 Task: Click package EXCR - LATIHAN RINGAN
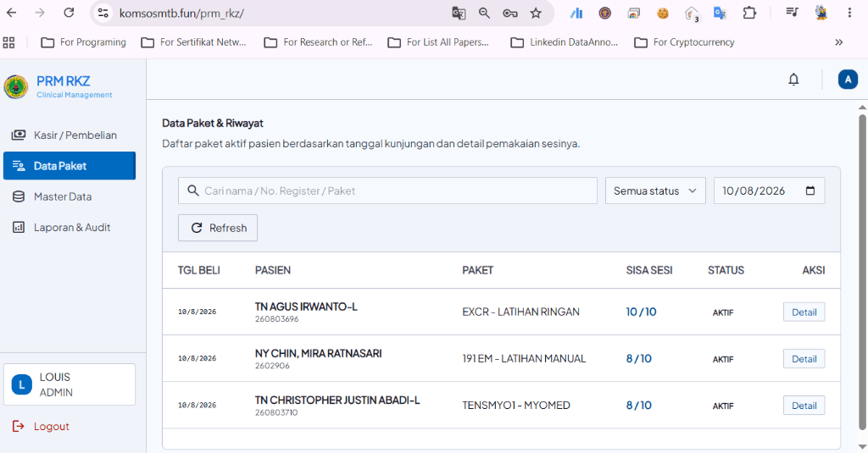coord(521,312)
